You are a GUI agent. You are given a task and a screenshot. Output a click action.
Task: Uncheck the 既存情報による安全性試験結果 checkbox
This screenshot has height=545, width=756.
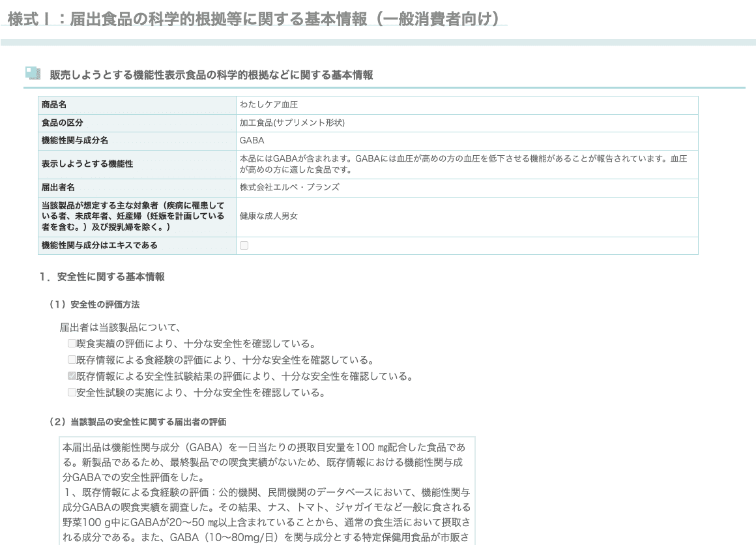[72, 376]
